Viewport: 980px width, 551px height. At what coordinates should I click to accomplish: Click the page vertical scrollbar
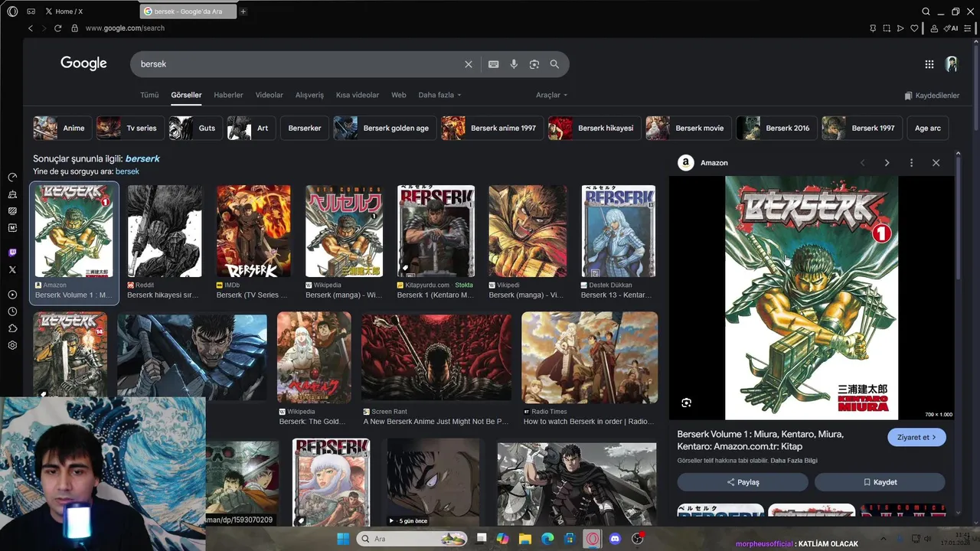coord(975,88)
